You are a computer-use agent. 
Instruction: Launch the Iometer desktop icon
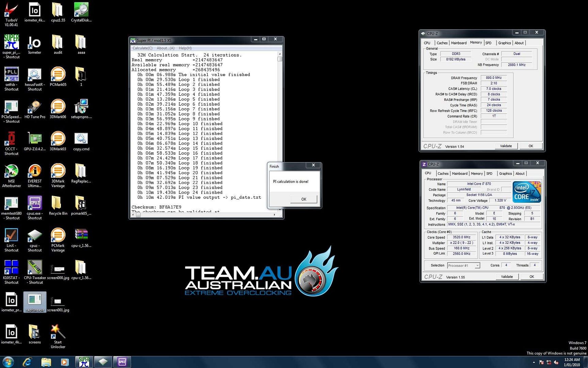pyautogui.click(x=34, y=45)
